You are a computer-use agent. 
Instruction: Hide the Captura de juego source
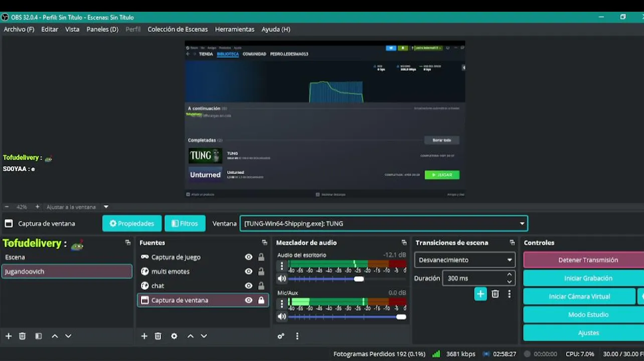(x=248, y=257)
